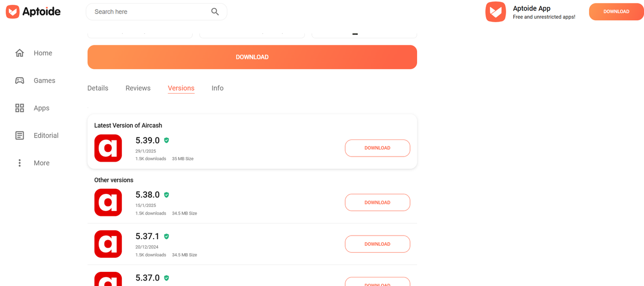Click the search magnifier icon
644x286 pixels.
point(215,12)
